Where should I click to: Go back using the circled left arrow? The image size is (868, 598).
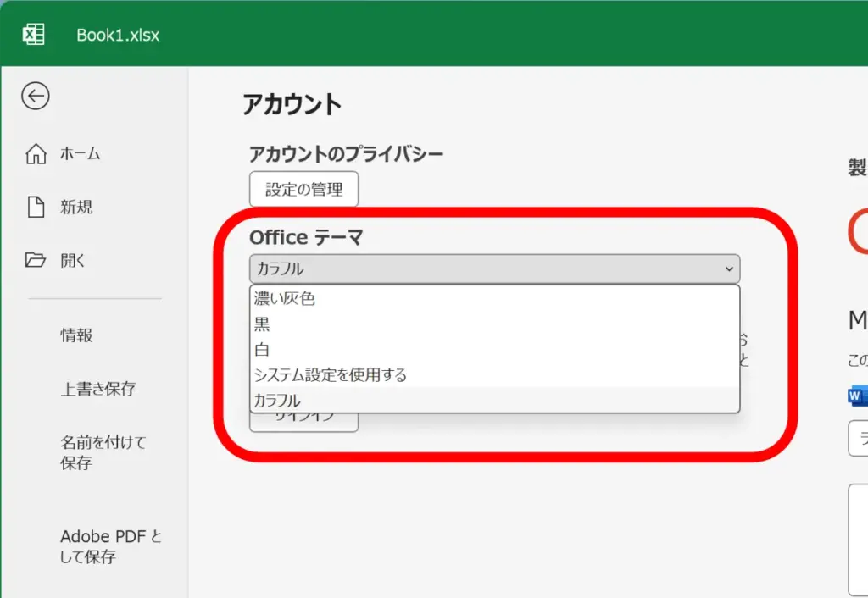click(36, 97)
